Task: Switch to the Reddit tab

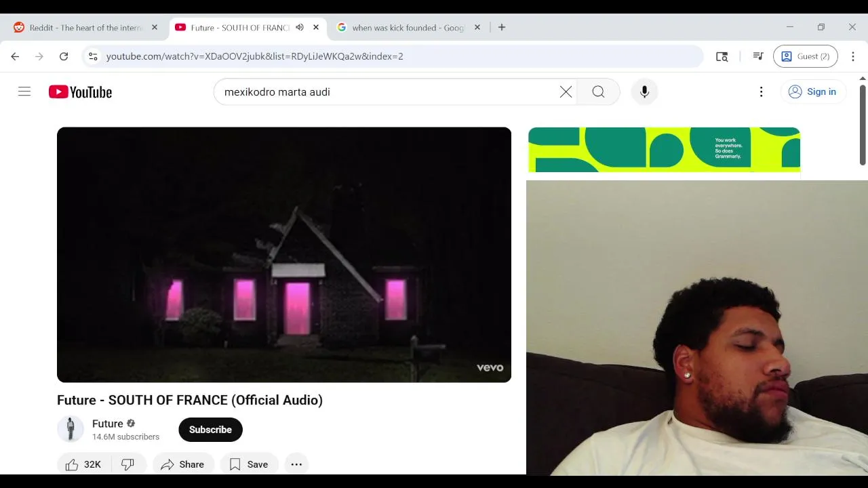Action: (86, 28)
